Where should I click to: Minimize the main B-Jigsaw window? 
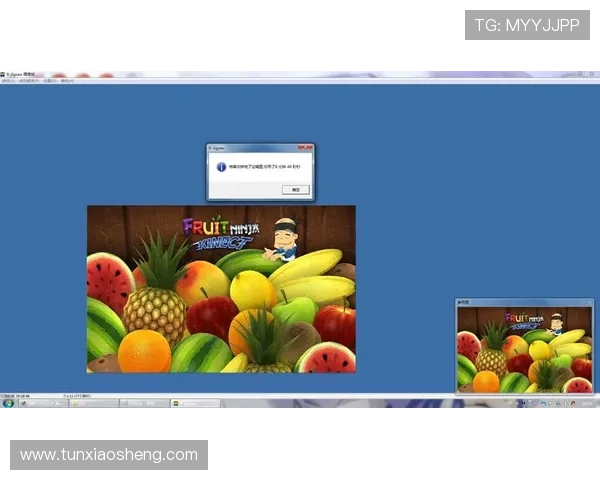pyautogui.click(x=575, y=74)
